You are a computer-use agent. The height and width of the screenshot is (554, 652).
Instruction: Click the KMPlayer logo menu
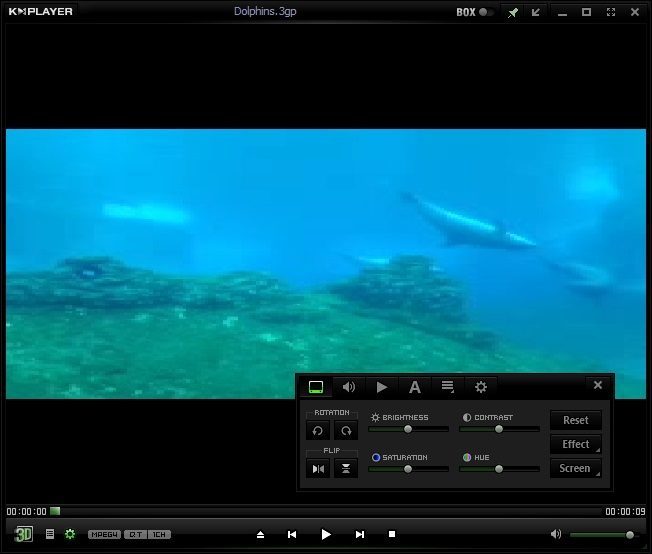click(41, 12)
